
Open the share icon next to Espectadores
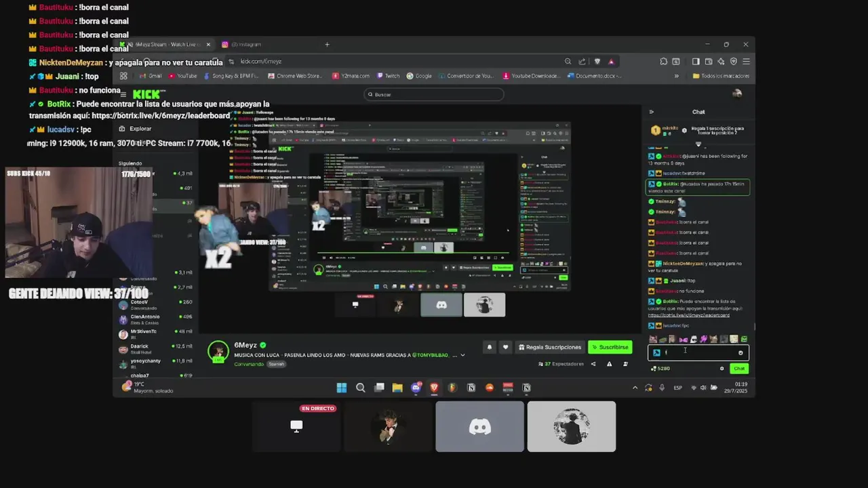pos(593,364)
